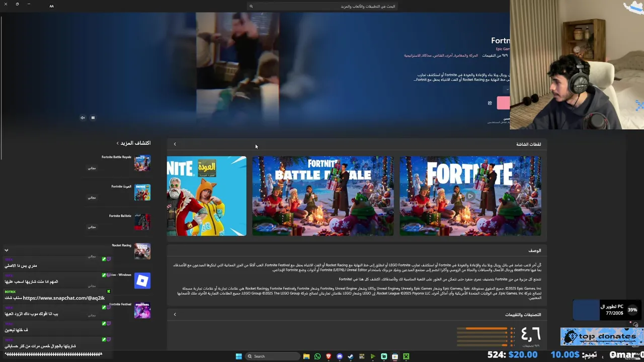Open the Fortnite Battle Royale screenshot
Image resolution: width=644 pixels, height=362 pixels.
[323, 196]
